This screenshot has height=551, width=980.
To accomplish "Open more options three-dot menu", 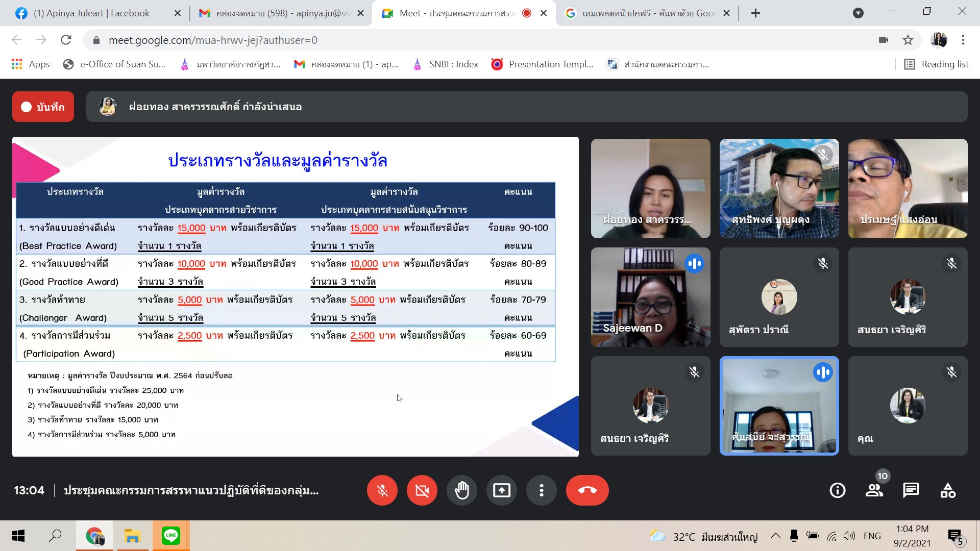I will click(541, 490).
